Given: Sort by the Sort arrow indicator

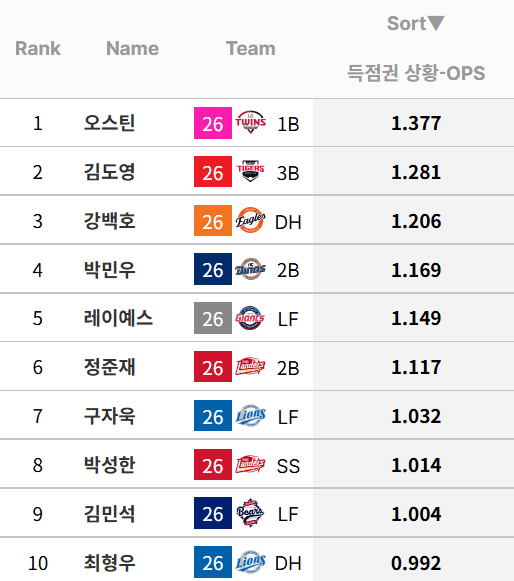Looking at the screenshot, I should pos(436,23).
